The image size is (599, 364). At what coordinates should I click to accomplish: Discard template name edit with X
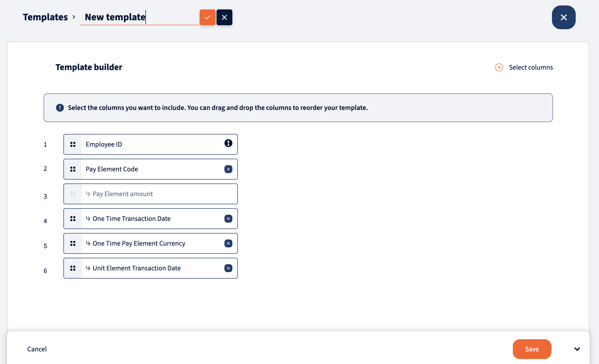(224, 17)
